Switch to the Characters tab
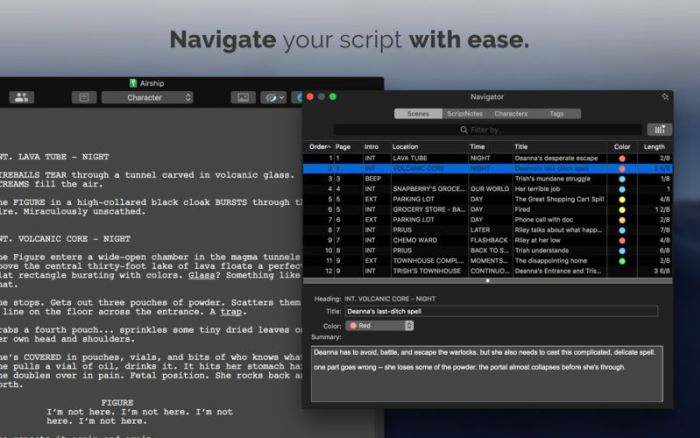This screenshot has height=438, width=700. 511,114
